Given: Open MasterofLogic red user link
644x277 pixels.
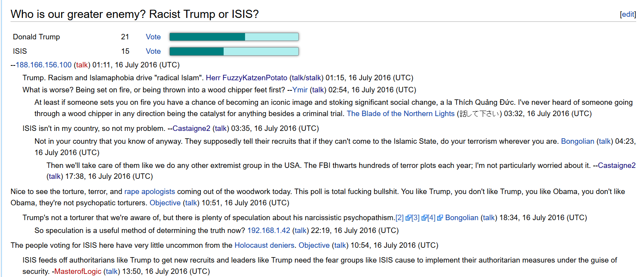Looking at the screenshot, I should [x=78, y=271].
